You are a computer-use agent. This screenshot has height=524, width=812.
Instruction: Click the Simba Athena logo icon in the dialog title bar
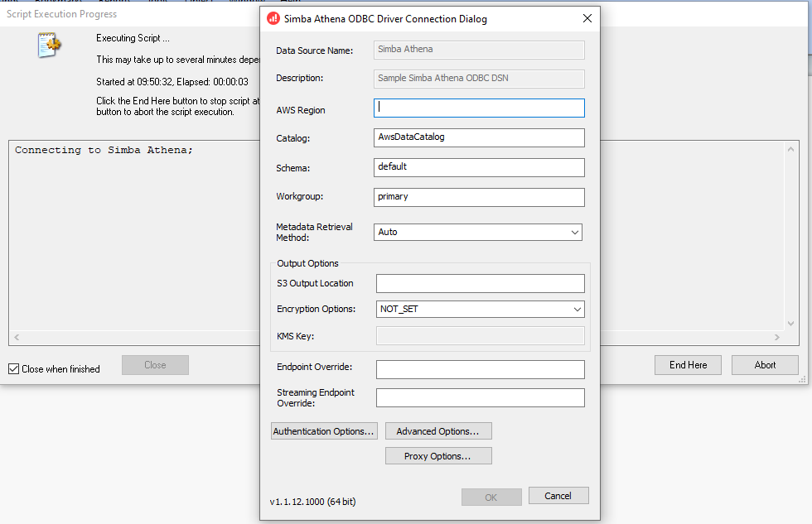[x=273, y=18]
